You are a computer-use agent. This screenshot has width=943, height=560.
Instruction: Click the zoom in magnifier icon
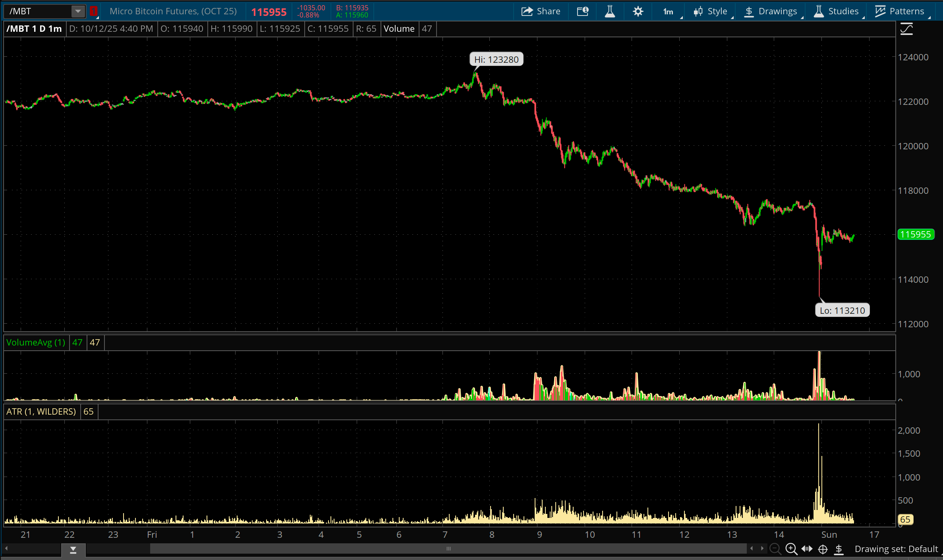[791, 549]
